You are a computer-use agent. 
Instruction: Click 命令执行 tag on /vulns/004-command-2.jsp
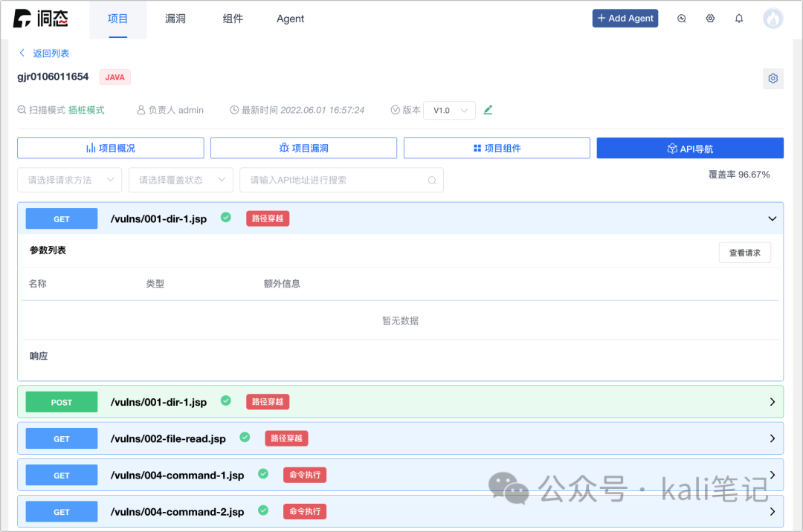click(x=305, y=511)
